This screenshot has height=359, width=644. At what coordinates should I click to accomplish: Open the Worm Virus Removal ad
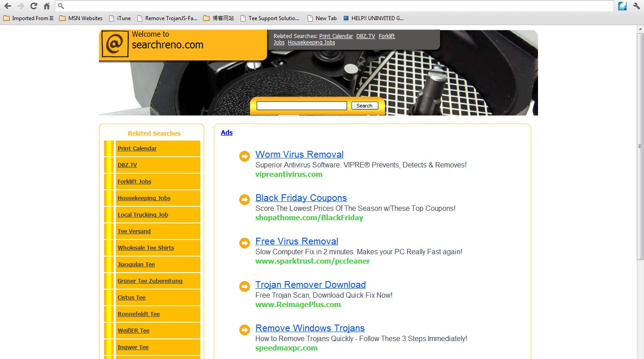pos(299,154)
